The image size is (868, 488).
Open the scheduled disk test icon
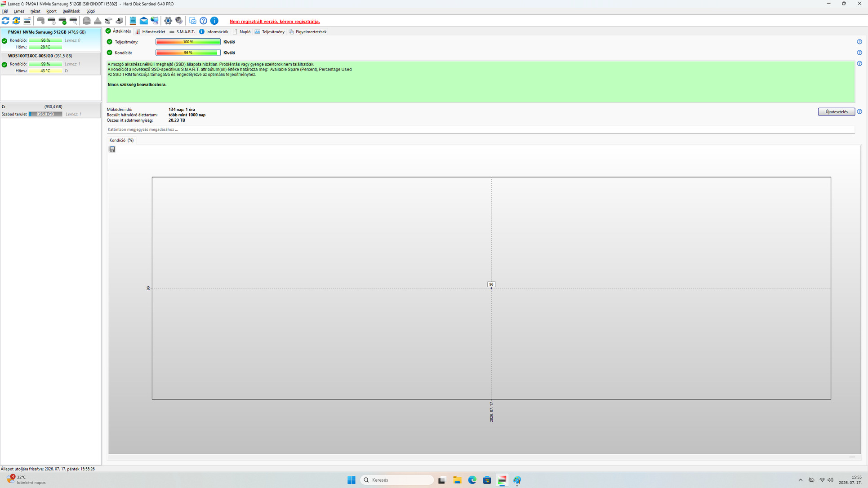(52, 21)
